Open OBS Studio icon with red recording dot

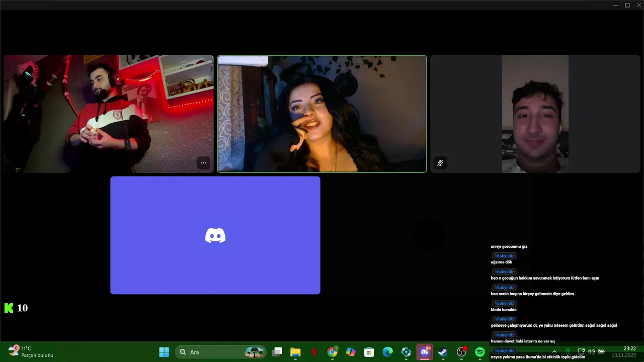(461, 352)
